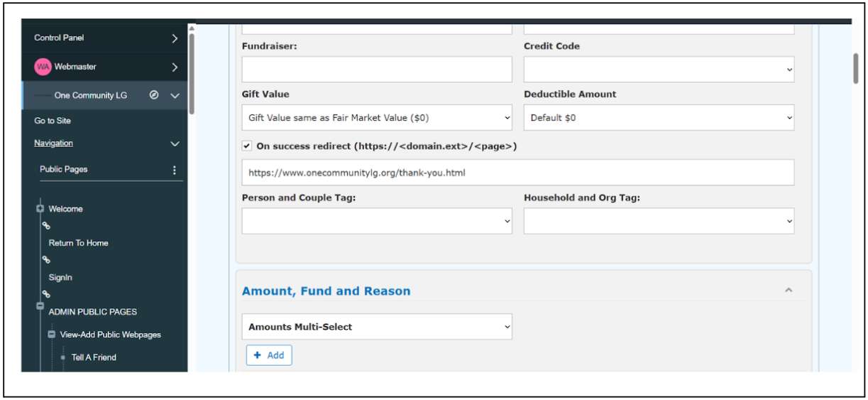Open the Gift Value dropdown
The image size is (868, 400).
point(377,118)
